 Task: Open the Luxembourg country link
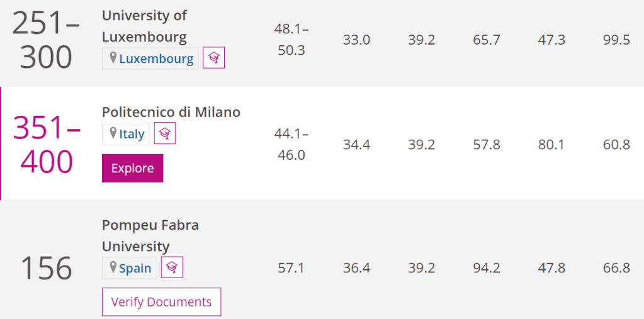156,59
